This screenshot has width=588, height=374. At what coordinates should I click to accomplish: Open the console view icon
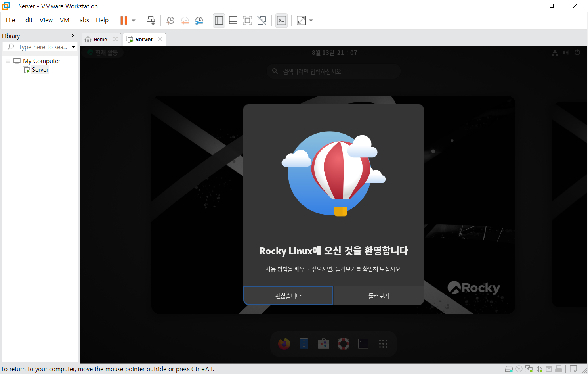pos(281,20)
